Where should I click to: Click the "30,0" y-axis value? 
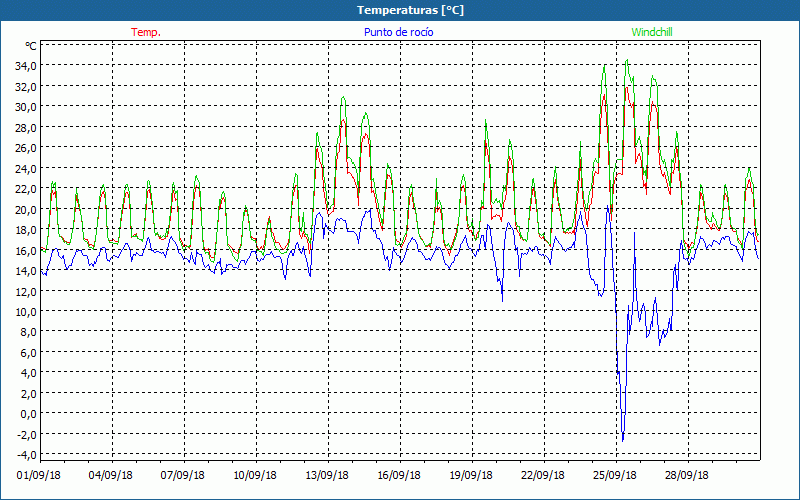click(x=26, y=107)
